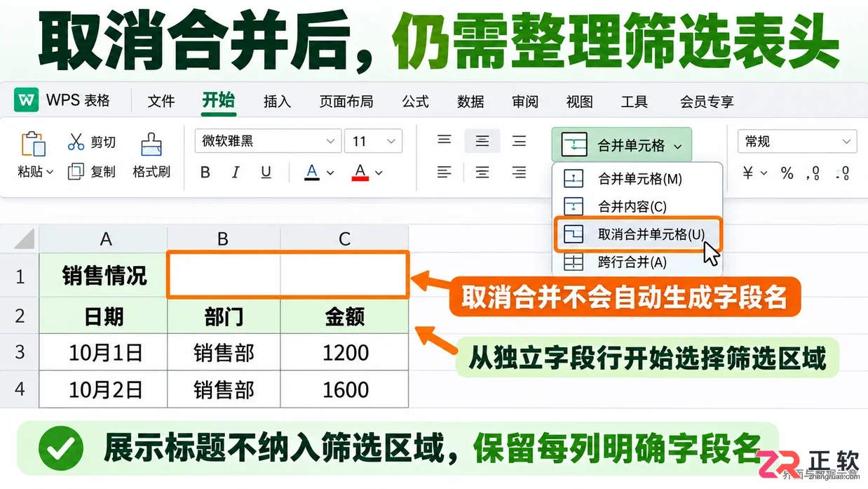The width and height of the screenshot is (868, 489).
Task: Switch to the 开始 tab
Action: tap(218, 100)
